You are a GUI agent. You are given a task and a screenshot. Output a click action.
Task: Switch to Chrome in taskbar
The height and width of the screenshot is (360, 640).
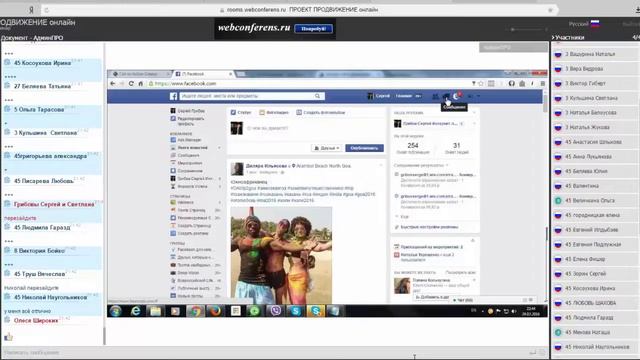[196, 311]
